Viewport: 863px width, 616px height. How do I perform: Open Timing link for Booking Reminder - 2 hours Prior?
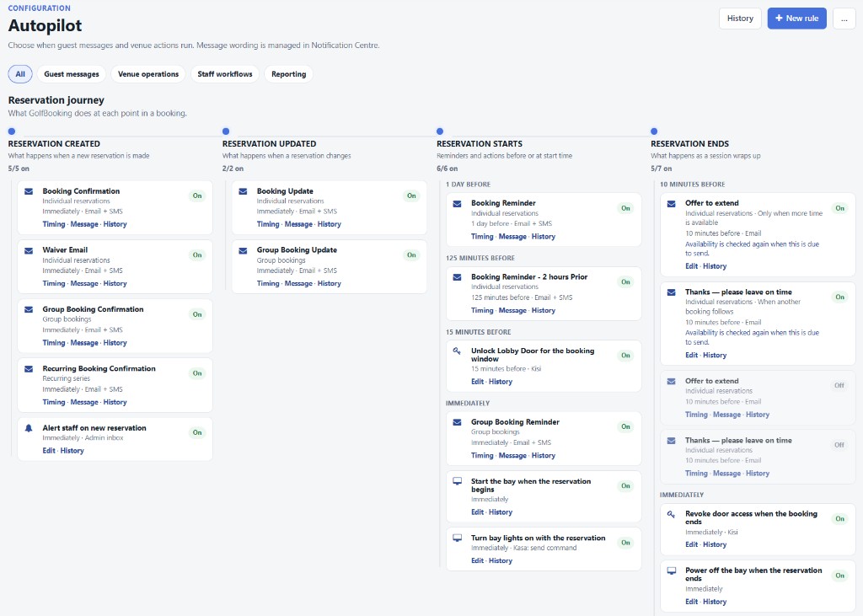482,310
